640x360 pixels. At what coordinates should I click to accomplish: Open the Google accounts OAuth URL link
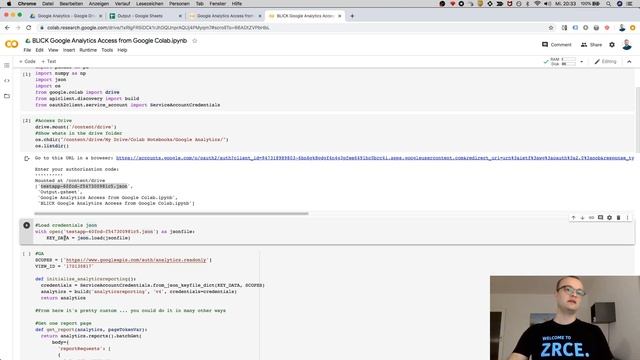(375, 158)
